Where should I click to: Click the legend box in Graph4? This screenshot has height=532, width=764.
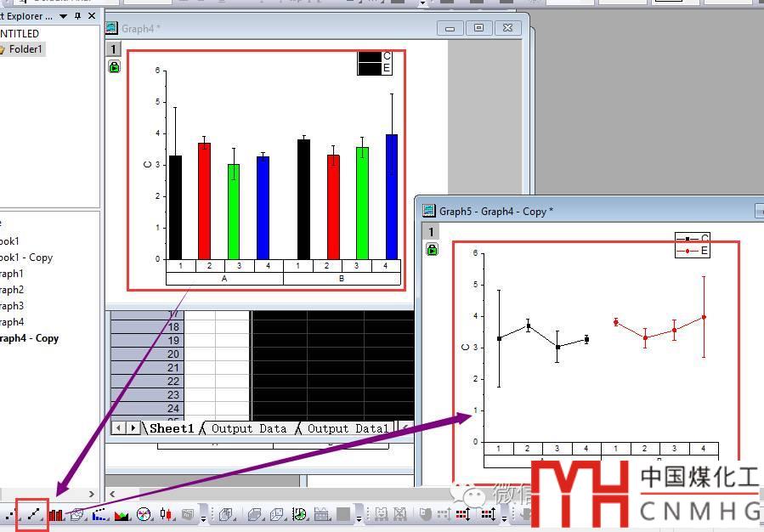[x=374, y=62]
